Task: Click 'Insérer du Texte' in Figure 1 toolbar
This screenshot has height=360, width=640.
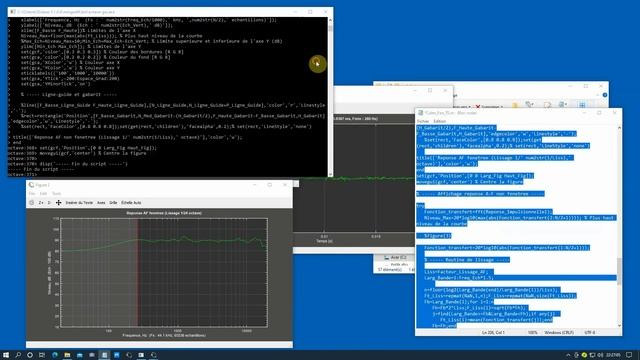Action: pos(79,203)
